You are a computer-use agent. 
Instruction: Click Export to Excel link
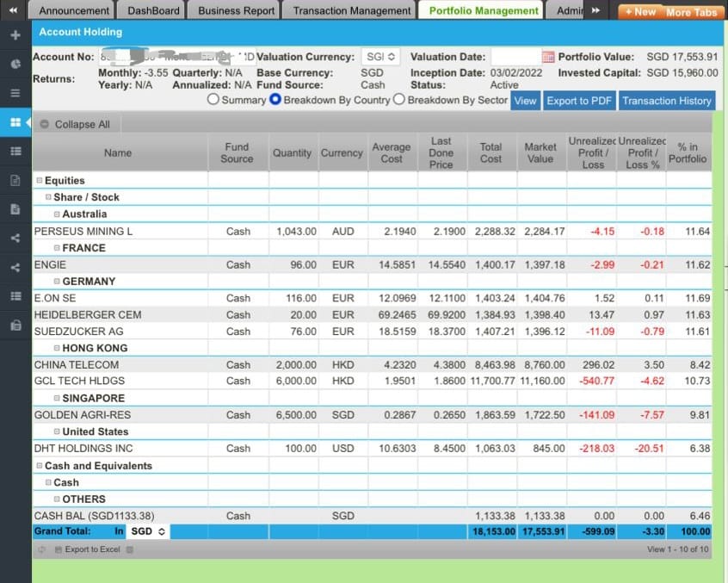click(92, 549)
